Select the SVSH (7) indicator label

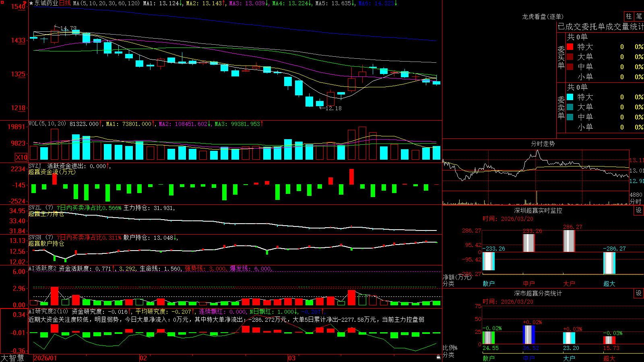[x=41, y=238]
